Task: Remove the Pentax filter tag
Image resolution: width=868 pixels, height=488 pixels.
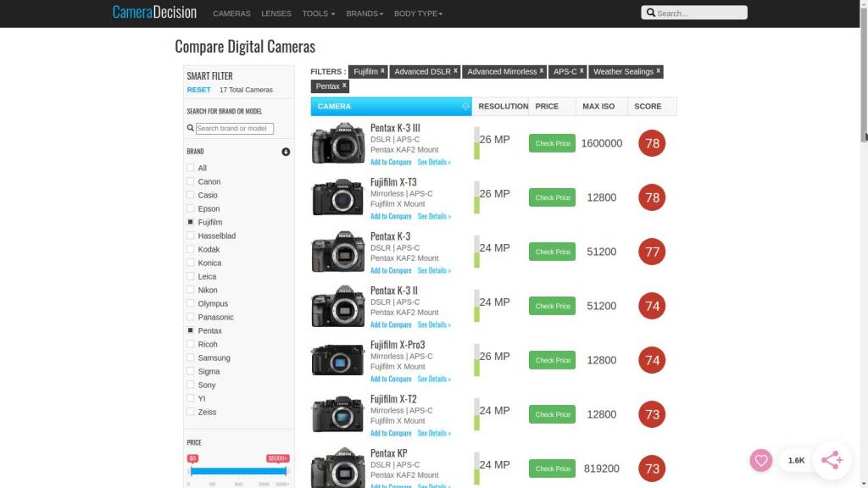Action: click(x=344, y=86)
